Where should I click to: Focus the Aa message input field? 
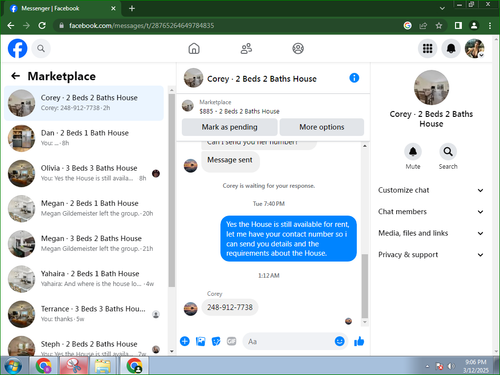tap(289, 341)
